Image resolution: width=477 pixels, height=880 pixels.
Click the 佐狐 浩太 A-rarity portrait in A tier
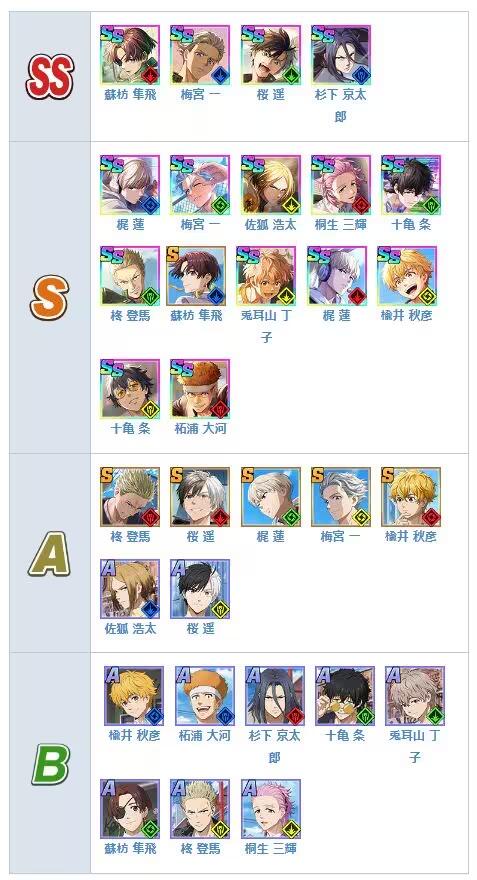click(130, 589)
